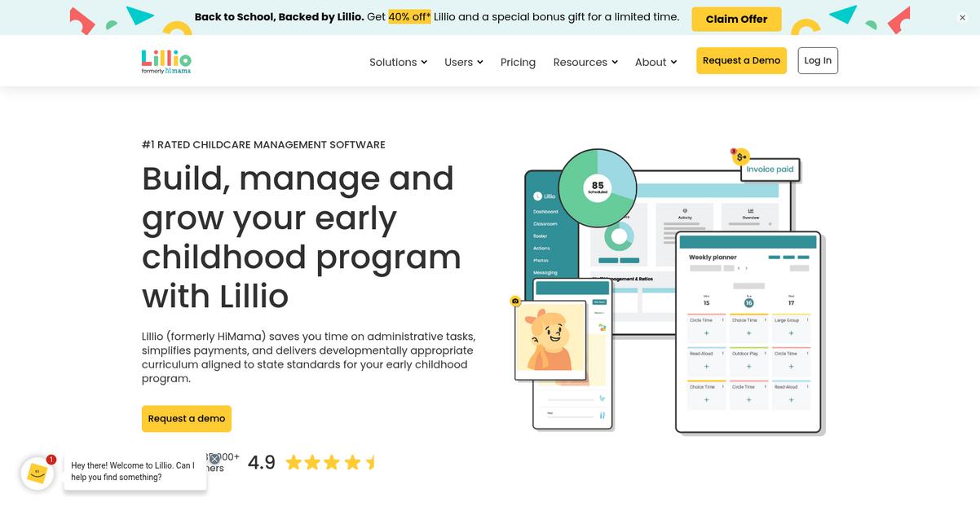
Task: Click the 4.9 rating number
Action: [262, 462]
